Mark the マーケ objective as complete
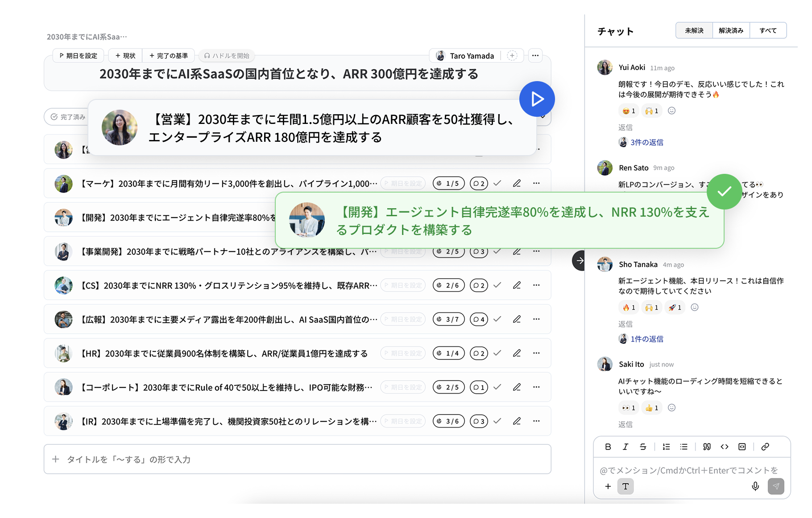Viewport: 812px width, 518px height. click(497, 183)
